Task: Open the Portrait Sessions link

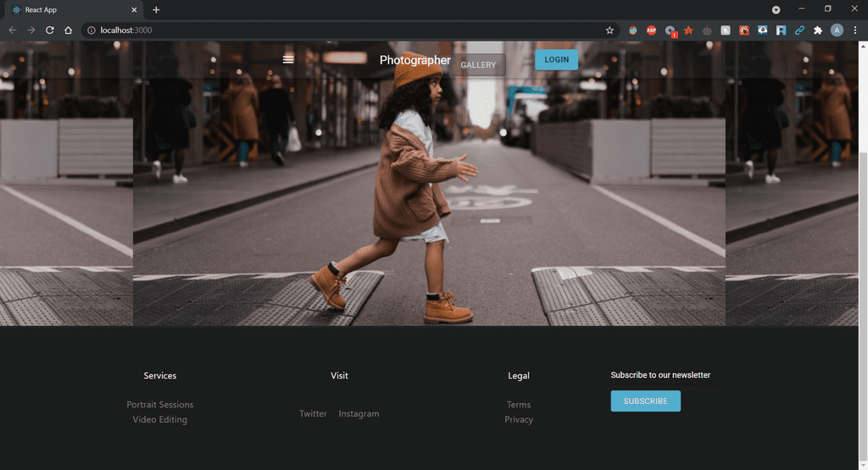Action: 160,404
